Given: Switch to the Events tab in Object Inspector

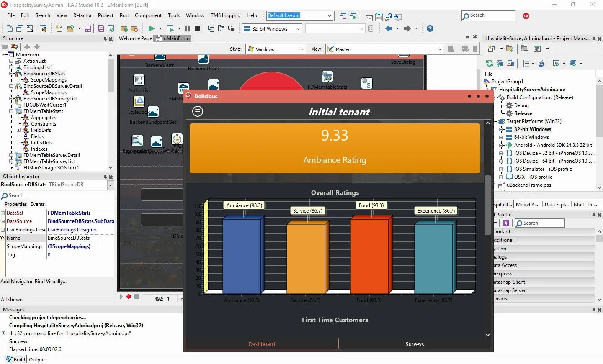Looking at the screenshot, I should 38,204.
